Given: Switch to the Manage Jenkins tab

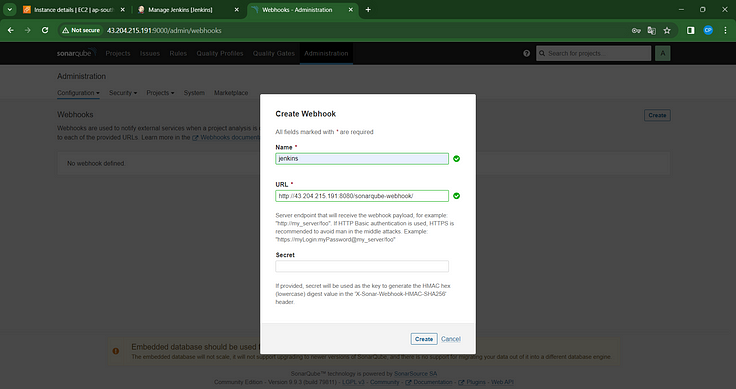Looking at the screenshot, I should [x=186, y=10].
